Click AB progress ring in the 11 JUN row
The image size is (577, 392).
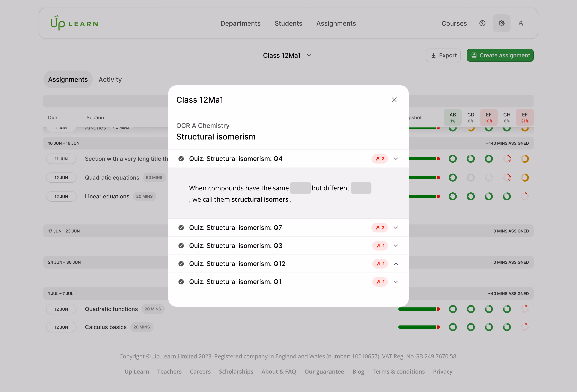453,159
